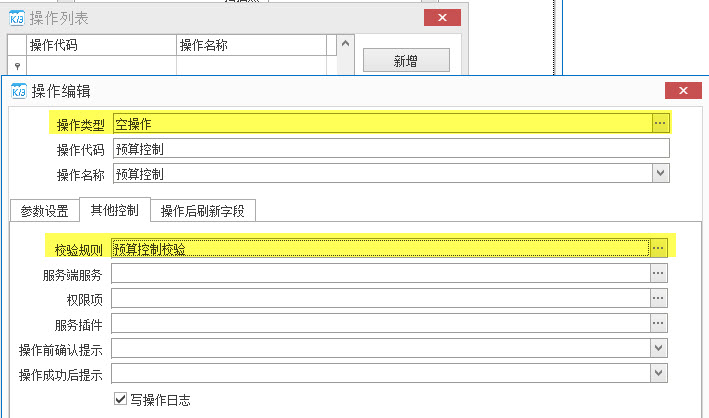
Task: Click the 服务端服务 browse ellipsis button
Action: 659,272
